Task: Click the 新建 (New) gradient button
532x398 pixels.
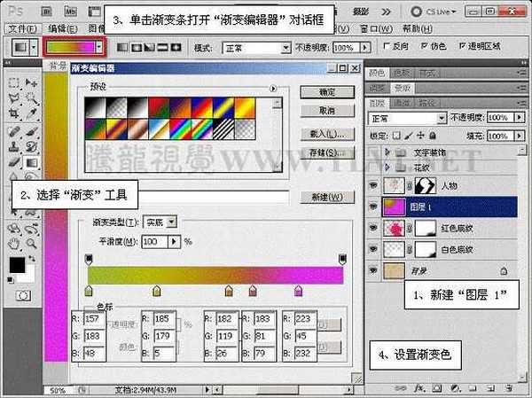Action: click(321, 198)
